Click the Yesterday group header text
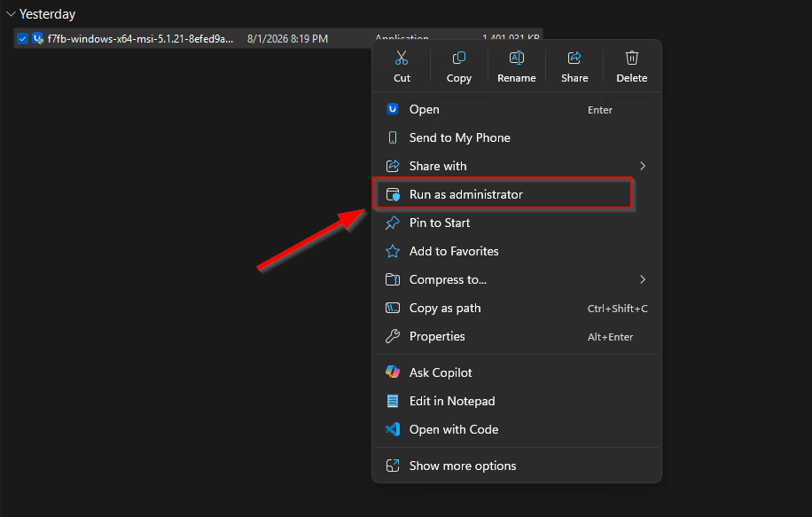The width and height of the screenshot is (812, 517). click(47, 14)
